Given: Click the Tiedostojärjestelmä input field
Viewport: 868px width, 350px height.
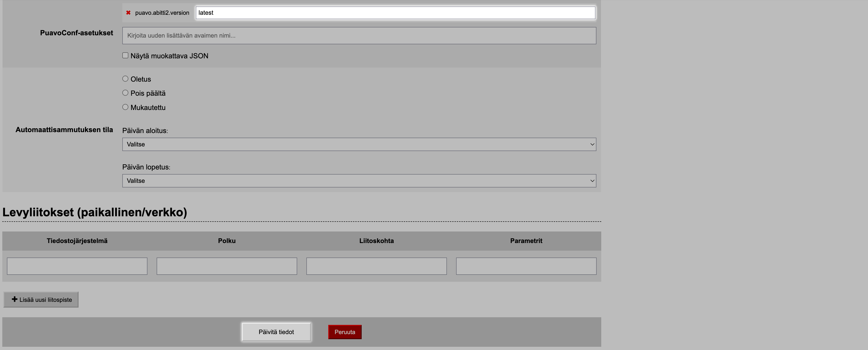Looking at the screenshot, I should tap(77, 266).
